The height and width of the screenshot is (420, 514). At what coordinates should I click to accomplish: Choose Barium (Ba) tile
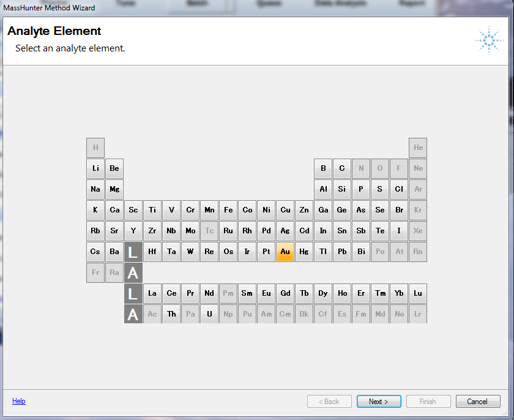click(x=114, y=252)
